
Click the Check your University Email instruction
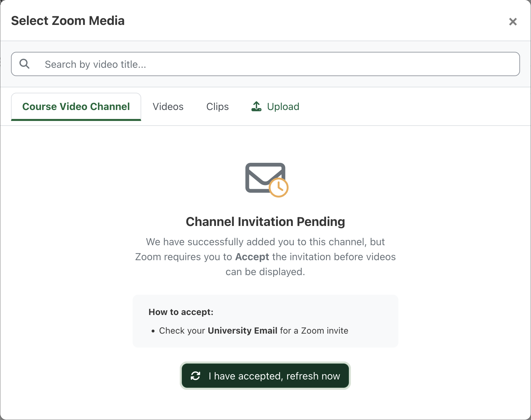[x=254, y=331]
